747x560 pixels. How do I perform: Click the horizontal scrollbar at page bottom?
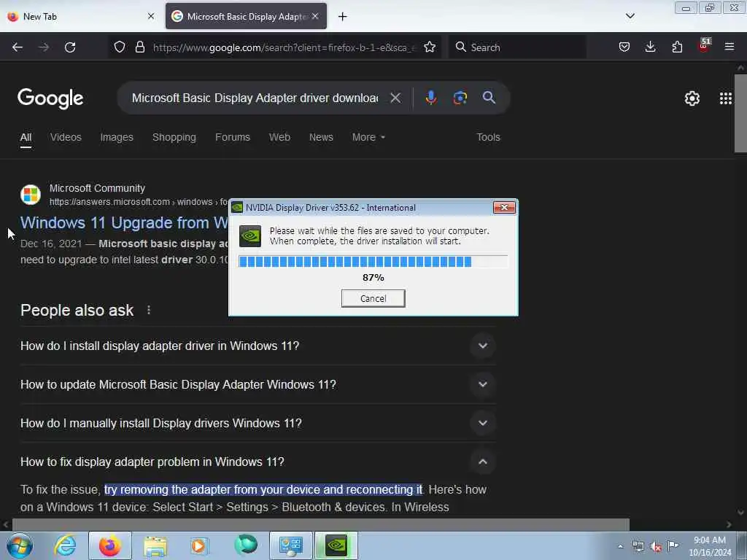point(321,524)
